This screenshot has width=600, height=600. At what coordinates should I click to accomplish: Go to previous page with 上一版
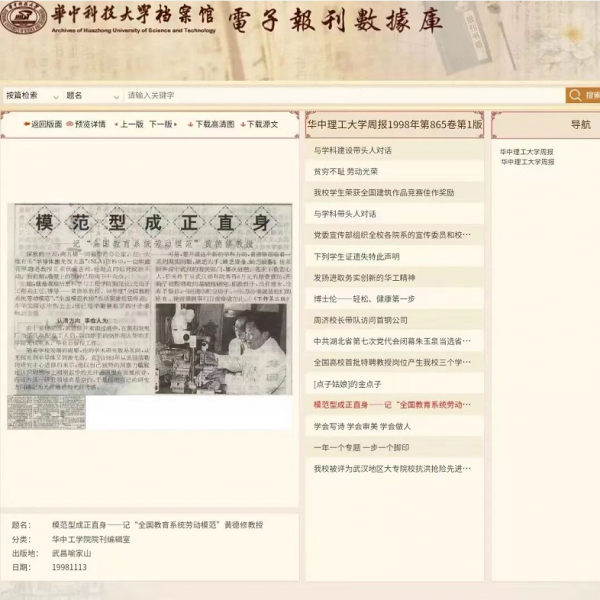tap(131, 125)
